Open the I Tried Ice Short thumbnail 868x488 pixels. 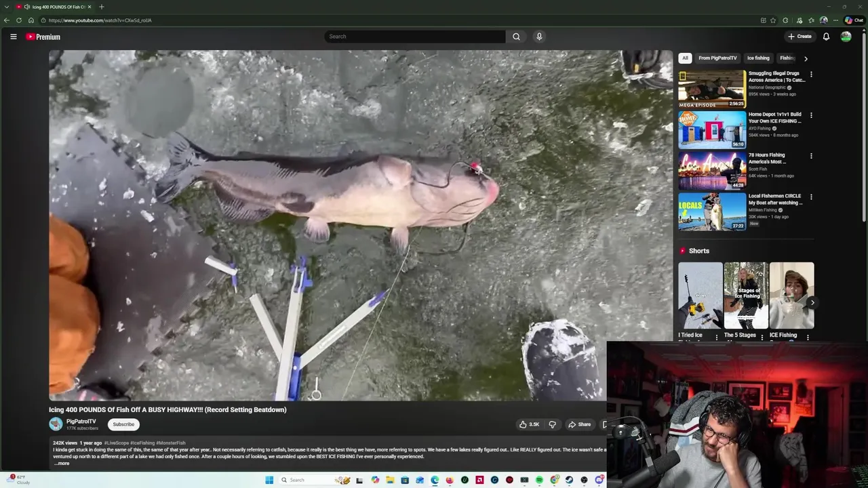point(701,296)
